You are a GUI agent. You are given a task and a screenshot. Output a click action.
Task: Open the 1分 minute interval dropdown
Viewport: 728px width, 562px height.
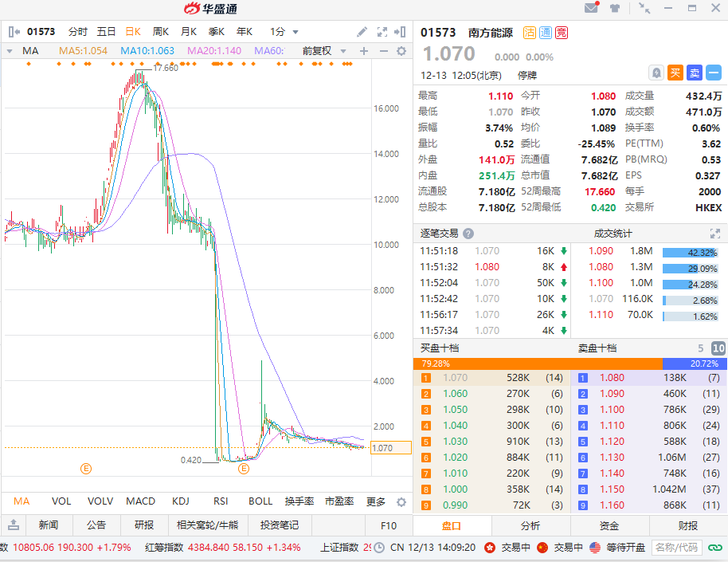pyautogui.click(x=284, y=32)
